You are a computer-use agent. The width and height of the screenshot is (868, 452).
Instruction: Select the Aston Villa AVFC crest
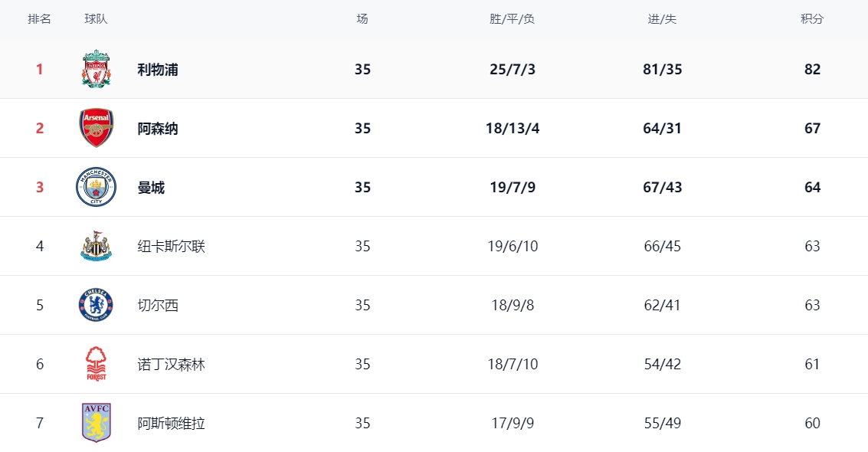tap(96, 423)
